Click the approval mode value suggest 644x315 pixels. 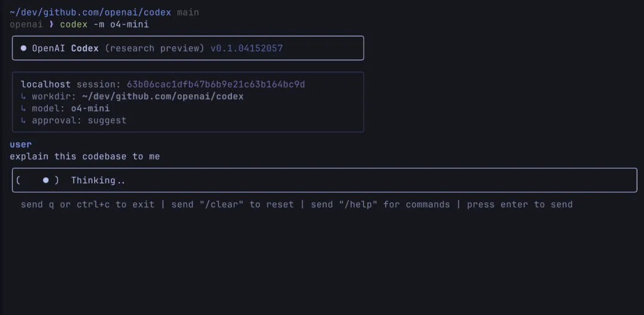tap(107, 121)
